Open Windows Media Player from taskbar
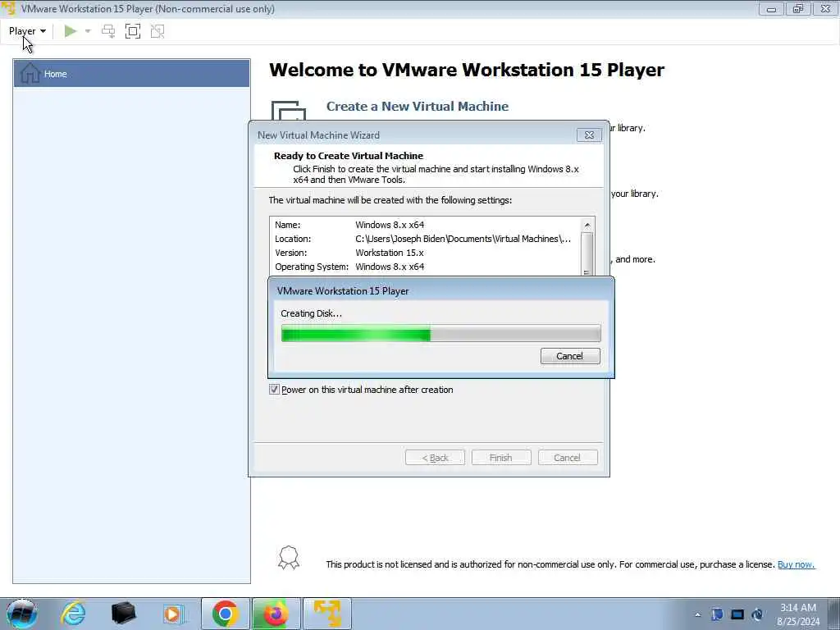This screenshot has width=840, height=630. tap(173, 614)
